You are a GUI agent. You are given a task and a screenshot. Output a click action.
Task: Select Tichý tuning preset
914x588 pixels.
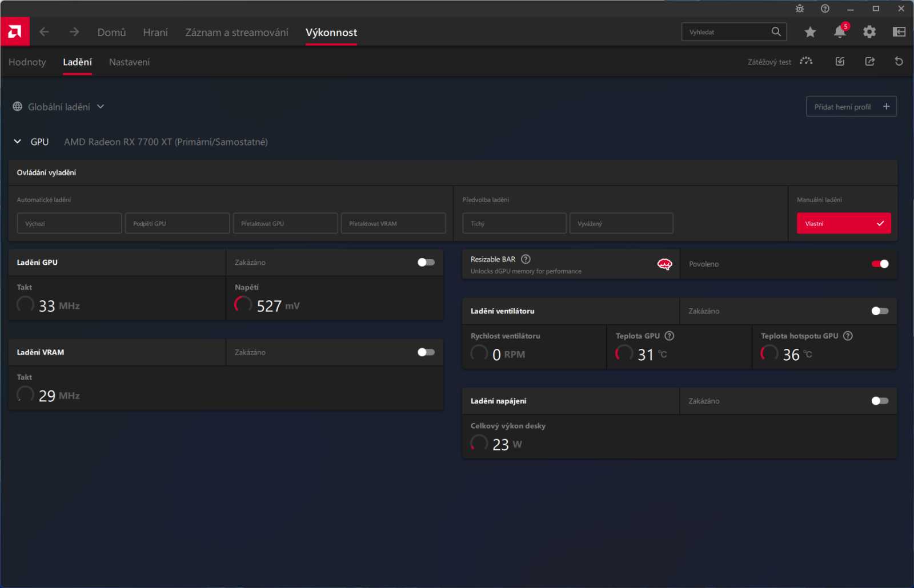coord(515,223)
